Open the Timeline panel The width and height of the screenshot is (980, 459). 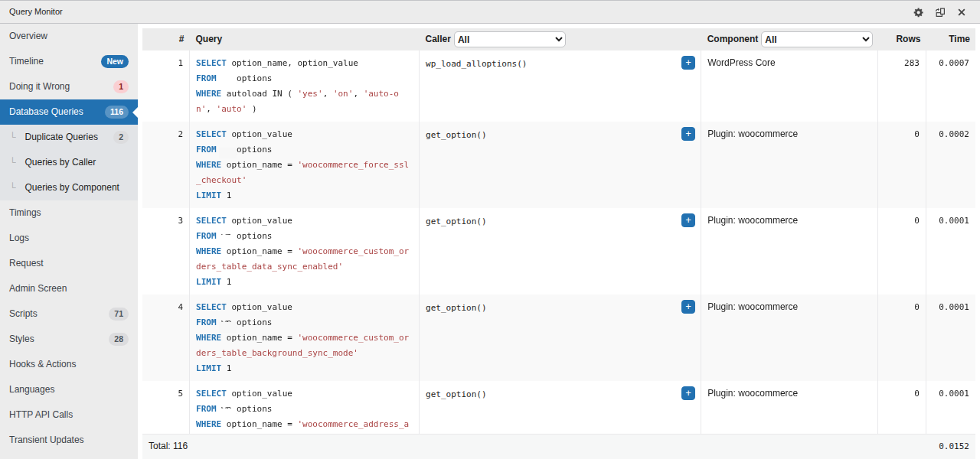(69, 61)
